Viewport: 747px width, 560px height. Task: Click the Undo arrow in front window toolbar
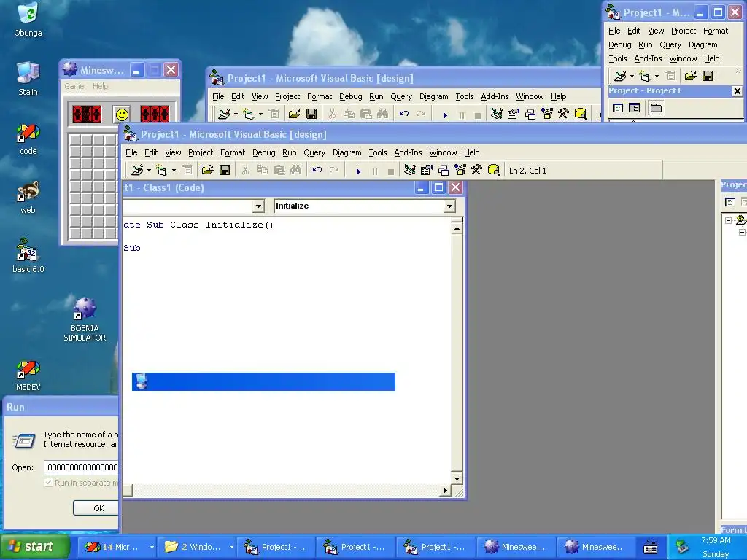tap(317, 170)
